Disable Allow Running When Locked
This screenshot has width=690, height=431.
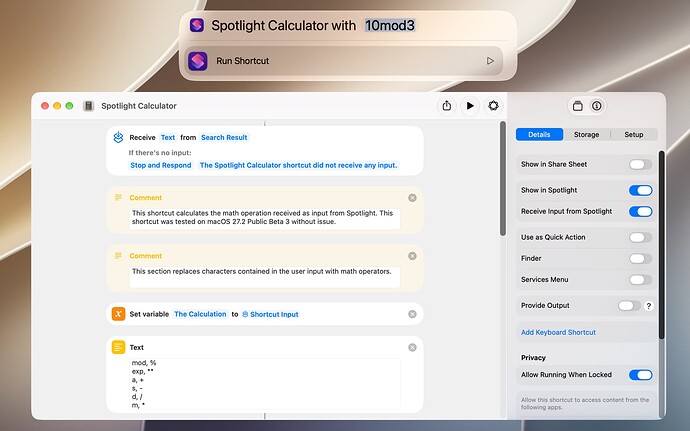[x=640, y=375]
